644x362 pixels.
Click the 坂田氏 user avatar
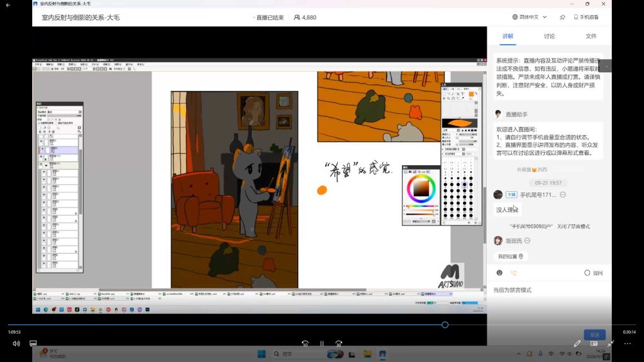(498, 241)
